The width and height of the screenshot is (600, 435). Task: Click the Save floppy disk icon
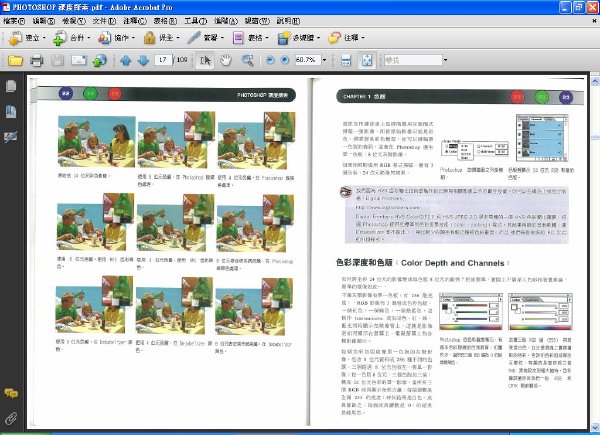pos(57,60)
